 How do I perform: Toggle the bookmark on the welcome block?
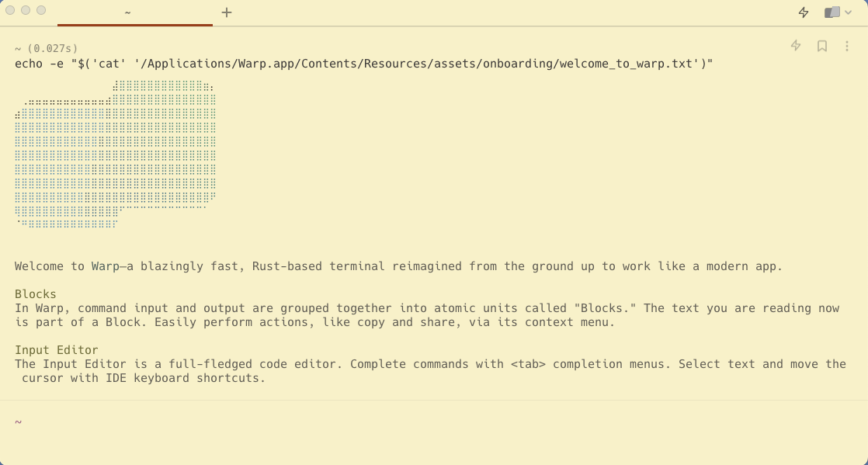coord(822,46)
